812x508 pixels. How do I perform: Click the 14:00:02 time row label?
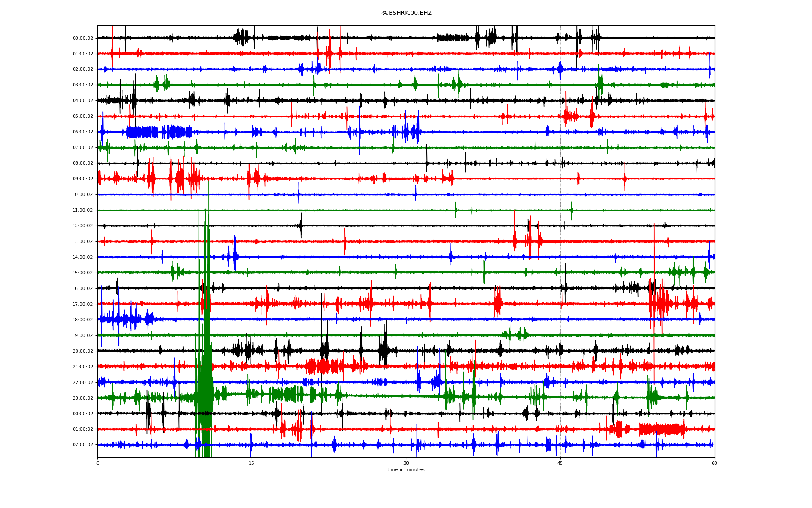click(x=83, y=257)
